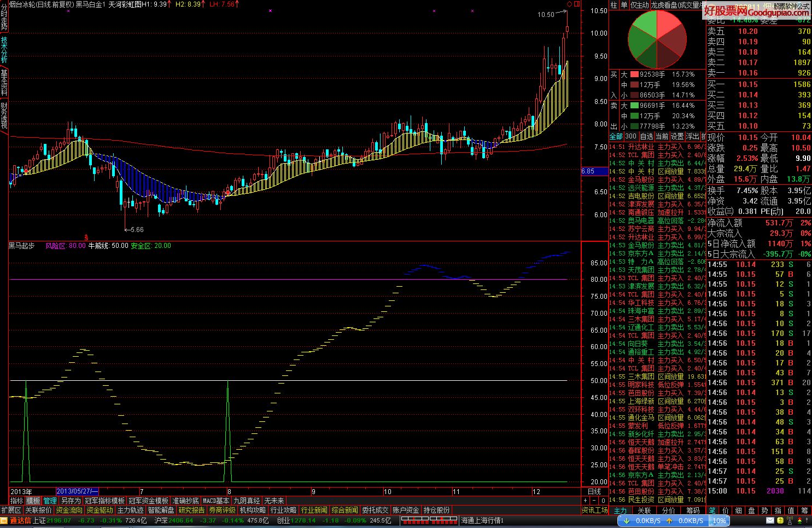Open the 券商评级 tab
Viewport: 812px width, 528px height.
click(x=222, y=510)
